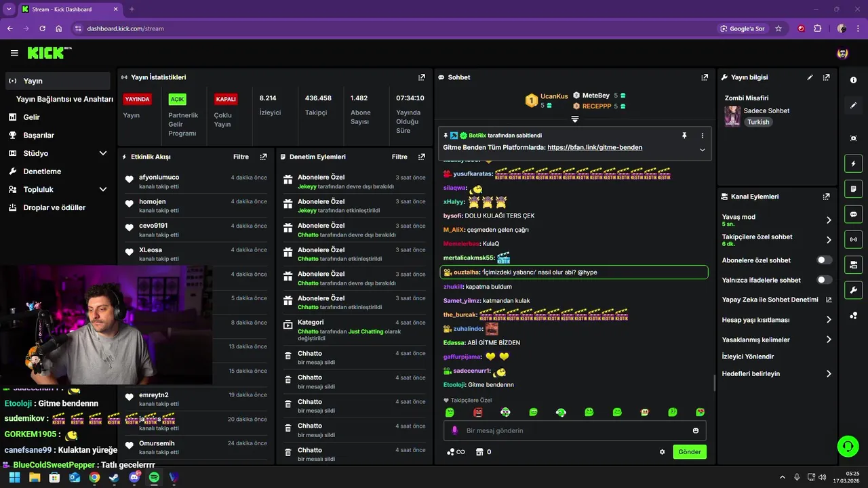Toggle Yalnızca ifadelerle sohbet switch
This screenshot has height=488, width=868.
point(825,280)
